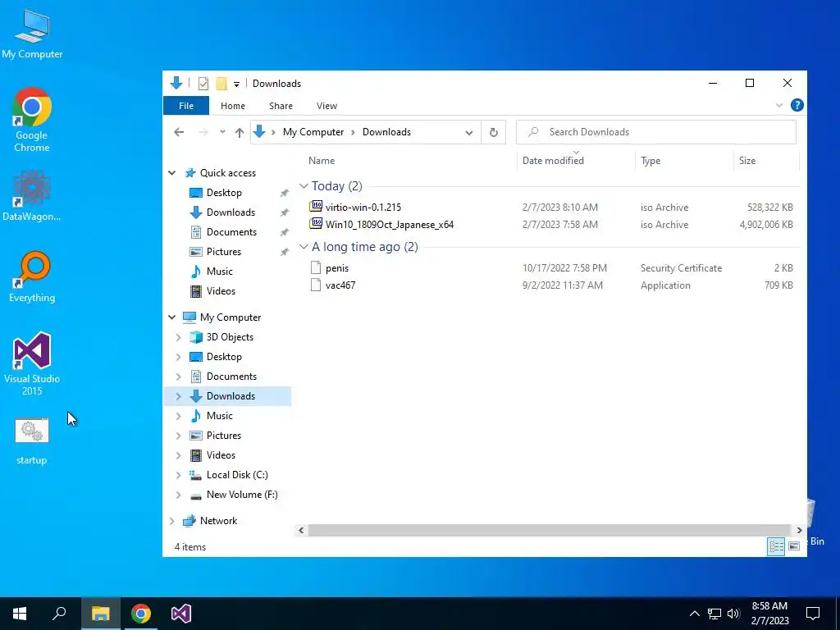Collapse My Computer tree node

(172, 317)
